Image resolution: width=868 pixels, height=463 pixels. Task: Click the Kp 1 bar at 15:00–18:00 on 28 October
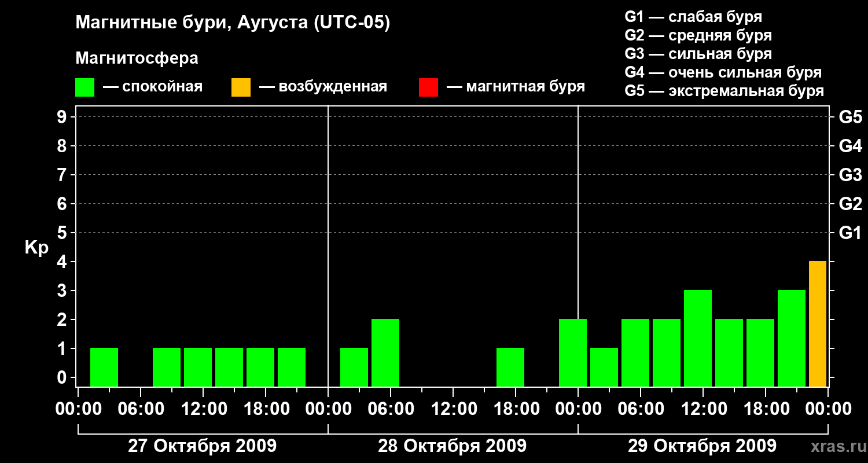(510, 367)
